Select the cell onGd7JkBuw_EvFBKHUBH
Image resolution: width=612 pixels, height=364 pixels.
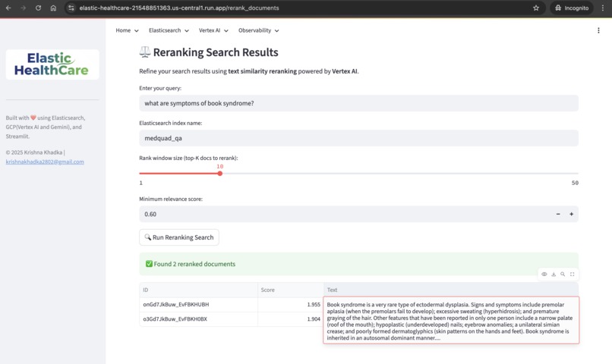click(198, 304)
